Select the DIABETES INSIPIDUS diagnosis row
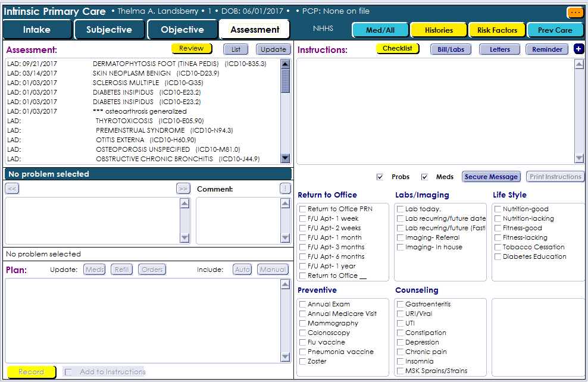 pyautogui.click(x=123, y=92)
